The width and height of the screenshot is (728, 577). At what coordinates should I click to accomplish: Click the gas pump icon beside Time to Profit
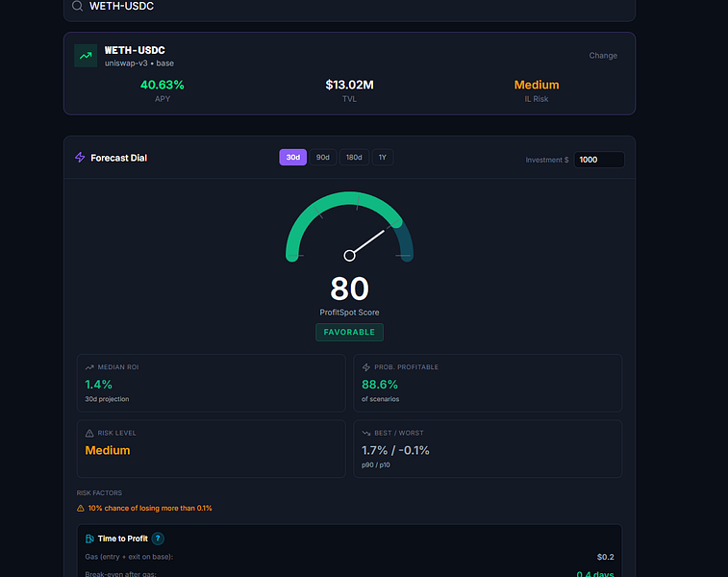pos(89,539)
